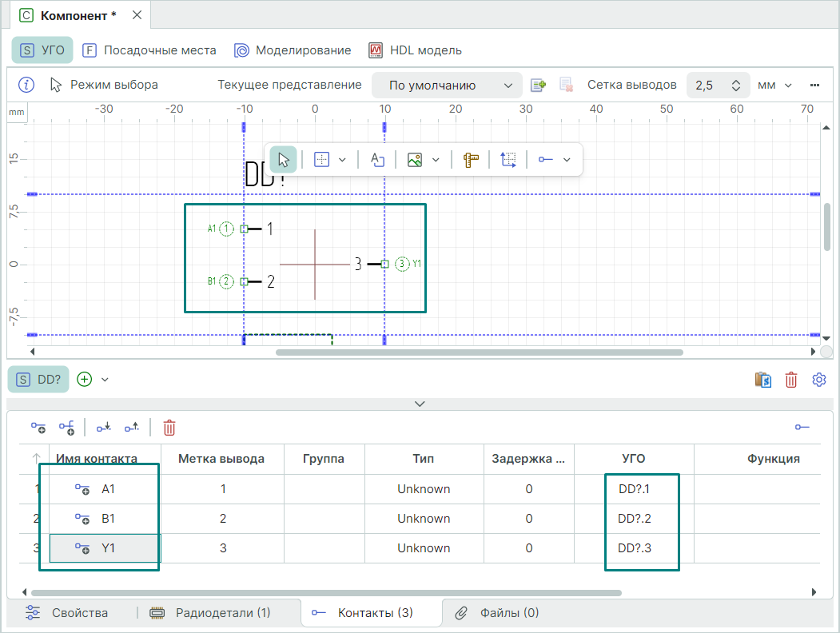
Task: Collapse the panel using the chevron divider
Action: pyautogui.click(x=420, y=404)
